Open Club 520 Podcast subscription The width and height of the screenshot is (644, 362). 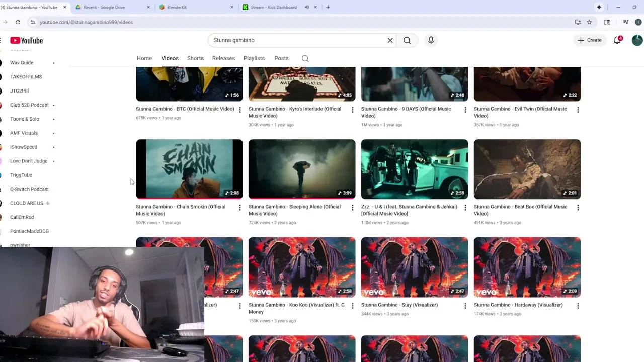coord(29,105)
